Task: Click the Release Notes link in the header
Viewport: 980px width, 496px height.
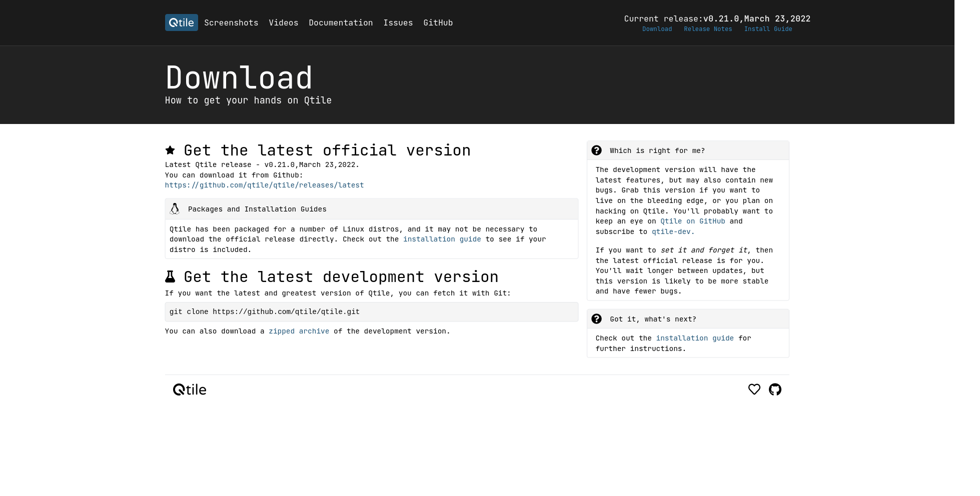Action: pos(708,29)
